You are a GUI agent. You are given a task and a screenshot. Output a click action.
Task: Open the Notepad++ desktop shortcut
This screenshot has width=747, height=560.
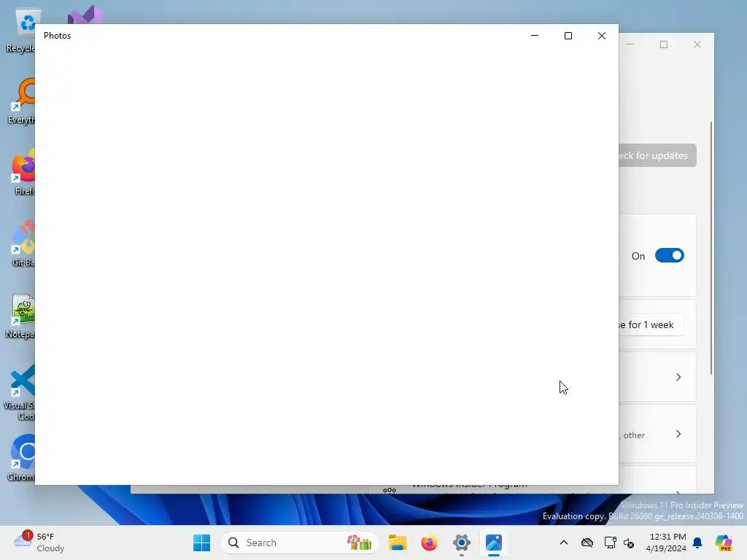click(21, 316)
